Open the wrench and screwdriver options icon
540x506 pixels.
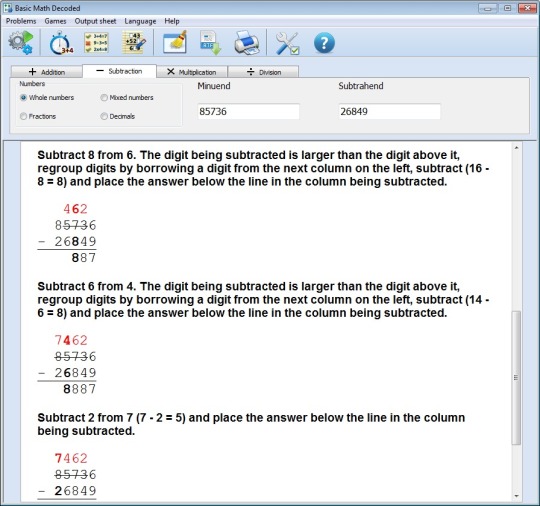(287, 43)
